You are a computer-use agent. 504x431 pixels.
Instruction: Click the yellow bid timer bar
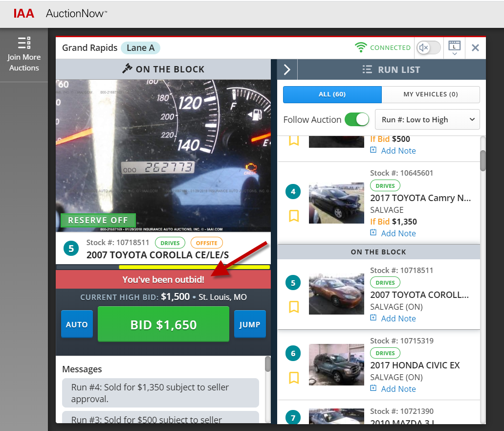point(194,267)
